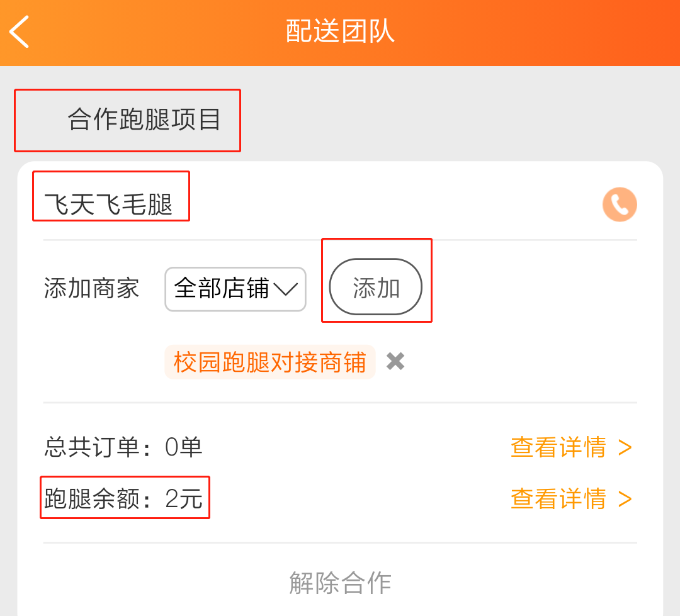
Task: Open the 全部店铺 store dropdown
Action: pos(235,289)
